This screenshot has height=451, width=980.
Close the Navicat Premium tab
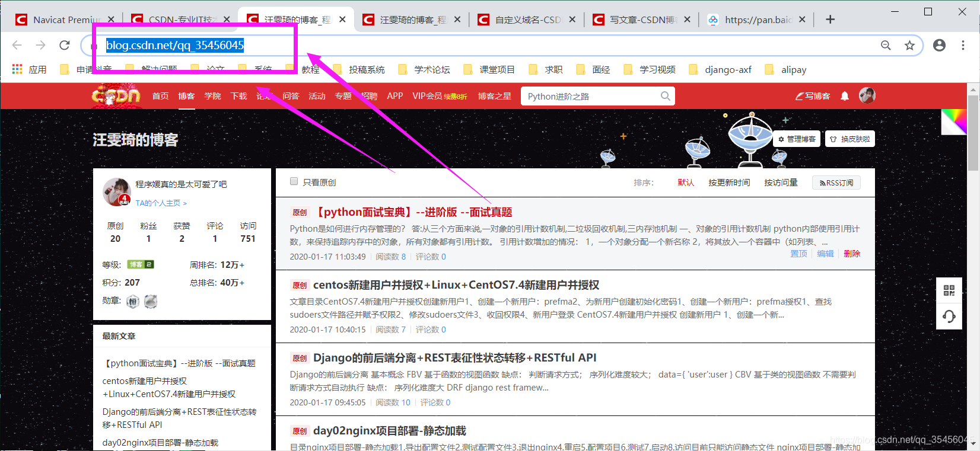click(112, 20)
